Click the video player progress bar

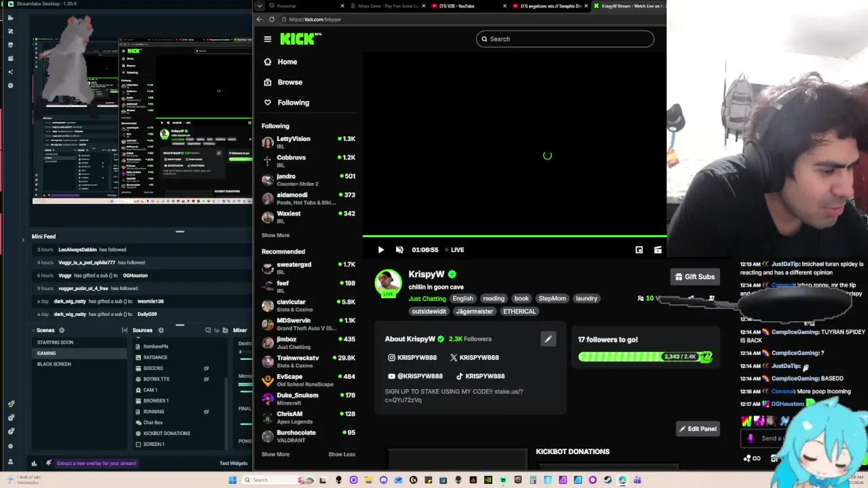tap(515, 237)
